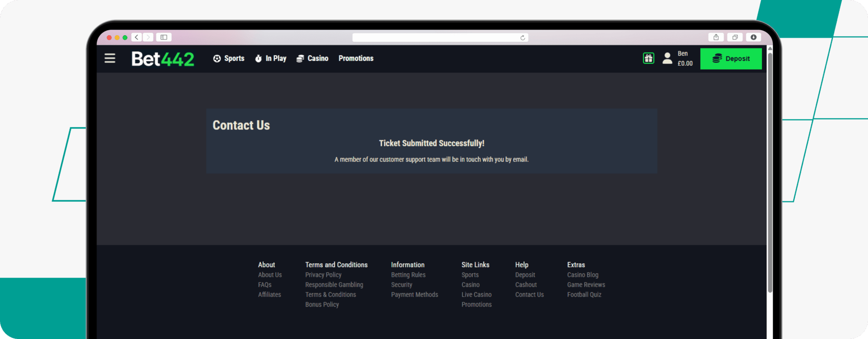Click the Ben £0.00 account balance
Viewport: 868px width, 339px height.
pos(685,58)
